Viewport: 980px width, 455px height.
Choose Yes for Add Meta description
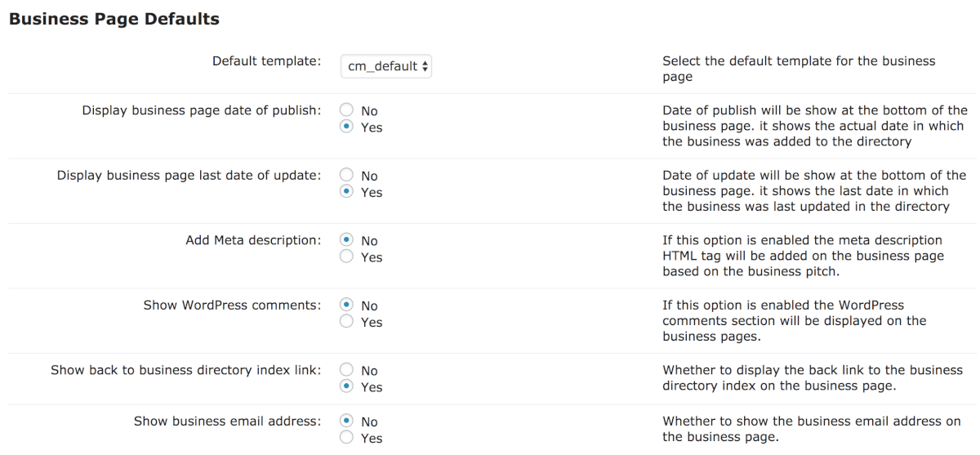pos(346,256)
